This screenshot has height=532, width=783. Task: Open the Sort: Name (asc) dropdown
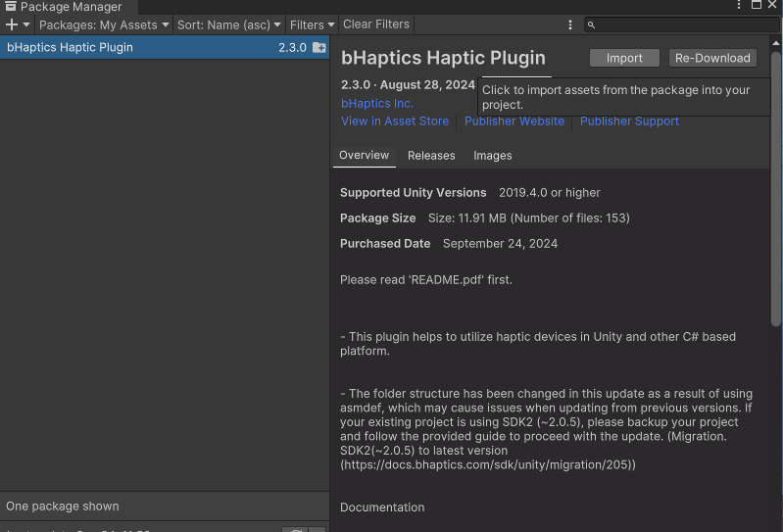pos(228,24)
